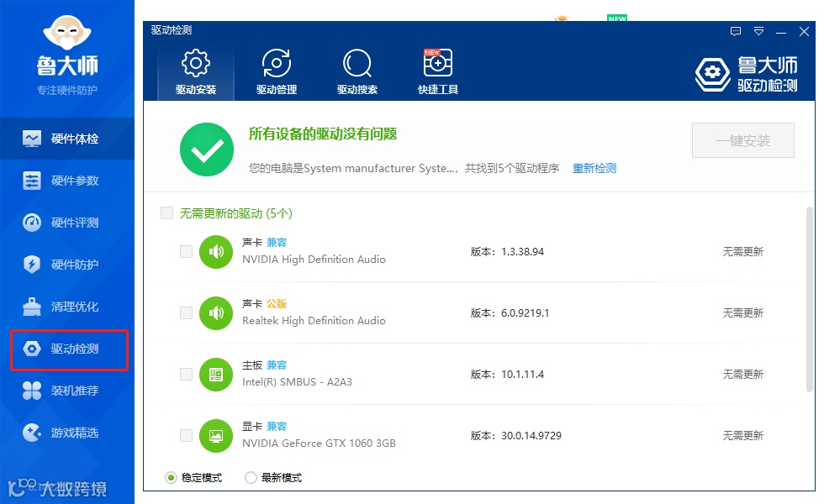The width and height of the screenshot is (824, 504).
Task: Open 游戏精选 sidebar item
Action: point(66,433)
